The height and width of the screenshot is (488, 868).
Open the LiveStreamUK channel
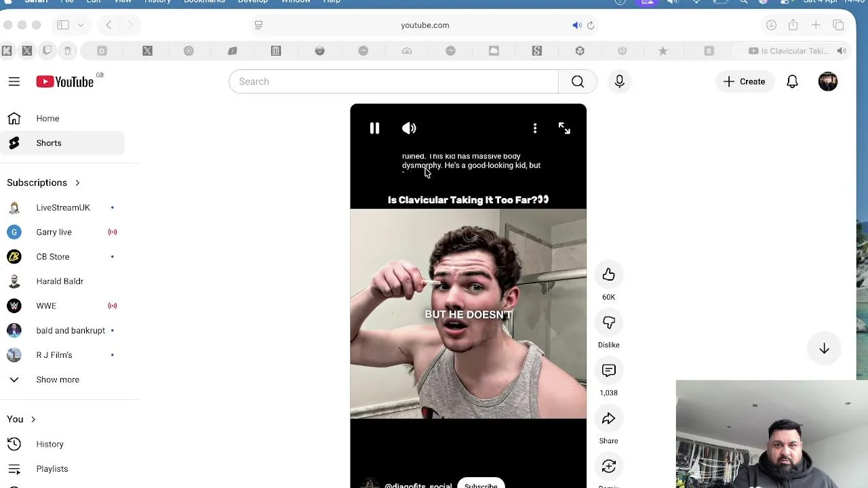click(62, 207)
